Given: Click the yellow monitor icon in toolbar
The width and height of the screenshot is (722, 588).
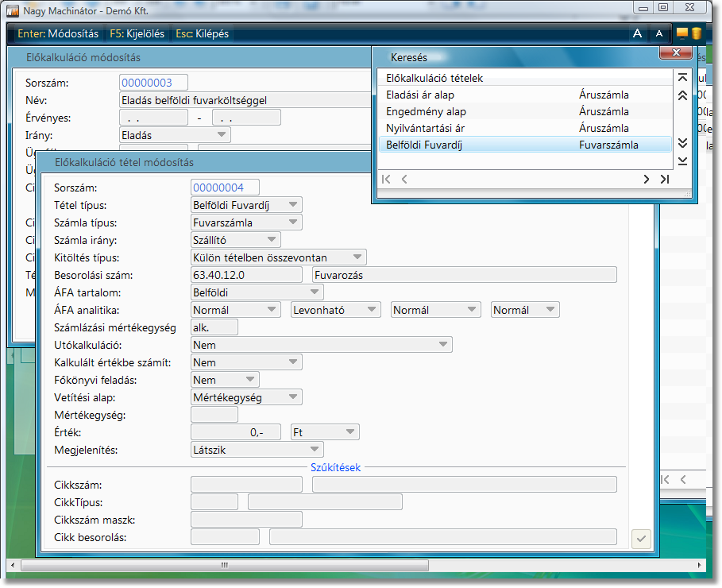Looking at the screenshot, I should [x=681, y=33].
